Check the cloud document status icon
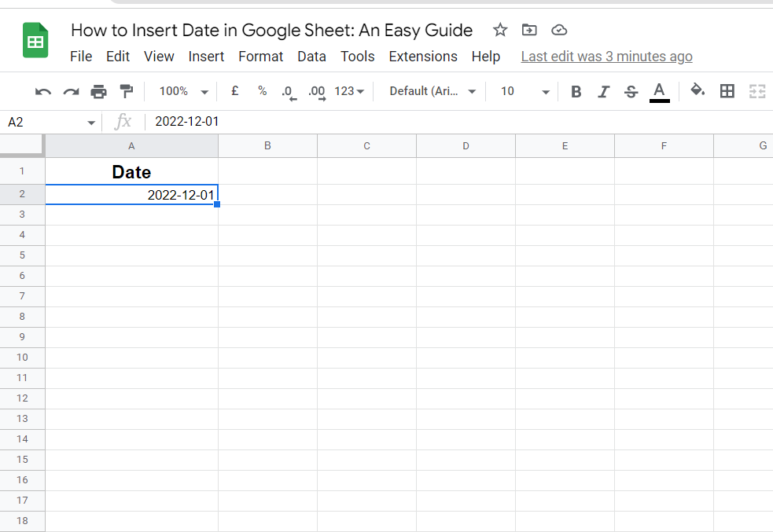The image size is (773, 532). coord(559,30)
